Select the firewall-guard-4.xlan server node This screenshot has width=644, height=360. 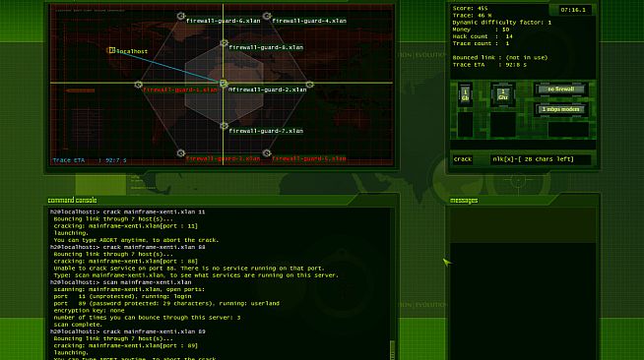(267, 16)
